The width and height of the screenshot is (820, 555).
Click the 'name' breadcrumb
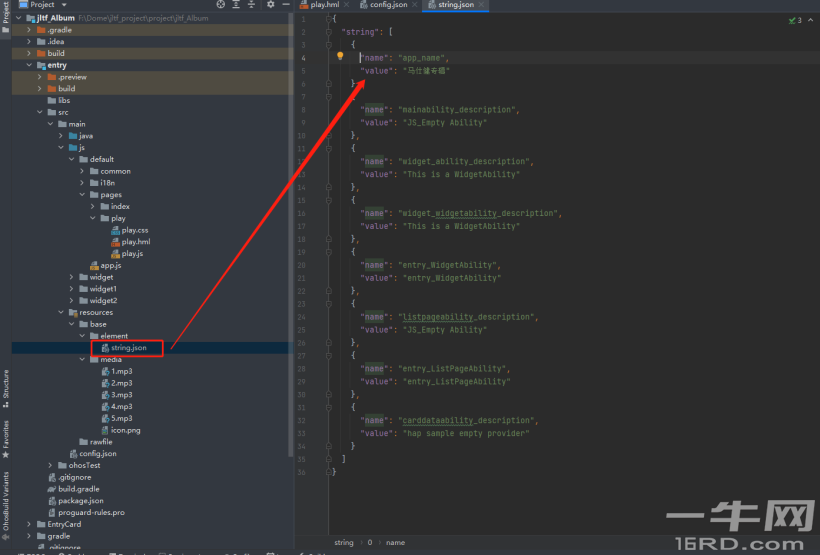pyautogui.click(x=395, y=542)
